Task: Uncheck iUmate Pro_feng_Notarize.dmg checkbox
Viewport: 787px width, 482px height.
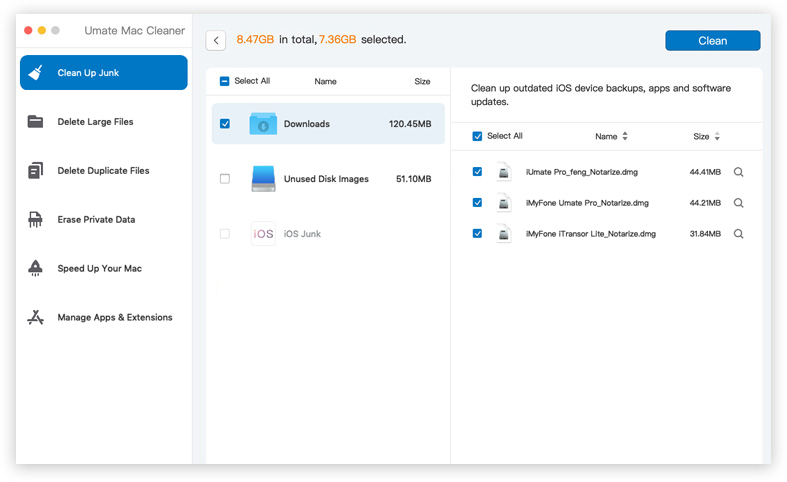Action: point(477,172)
